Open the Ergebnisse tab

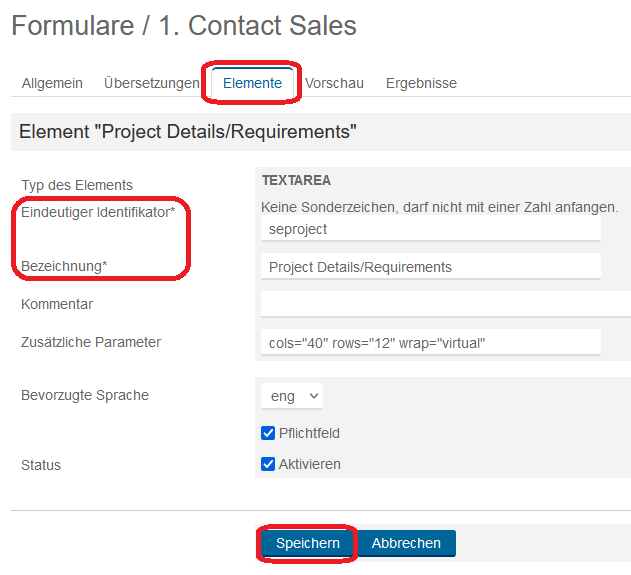[421, 83]
